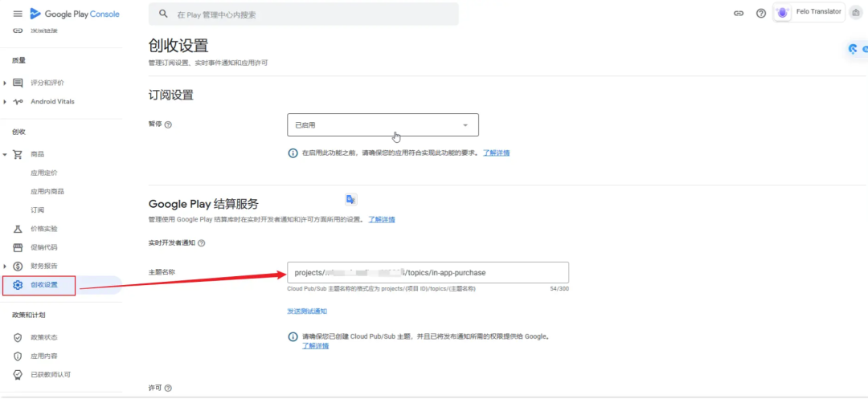Image resolution: width=868 pixels, height=399 pixels.
Task: Click the 创收 sidebar section label
Action: coord(18,132)
